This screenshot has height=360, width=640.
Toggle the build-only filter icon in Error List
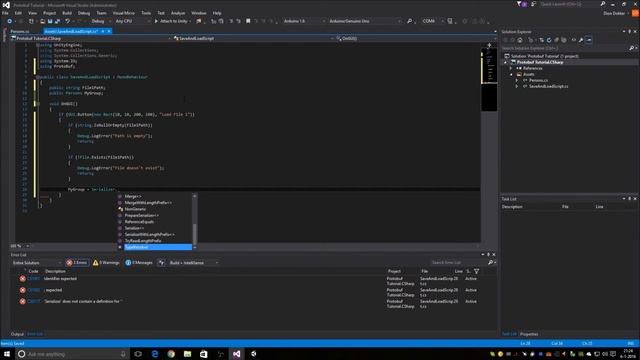click(161, 262)
